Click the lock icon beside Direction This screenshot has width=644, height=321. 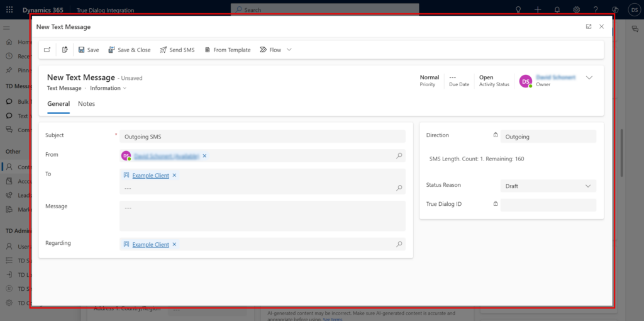click(x=496, y=135)
